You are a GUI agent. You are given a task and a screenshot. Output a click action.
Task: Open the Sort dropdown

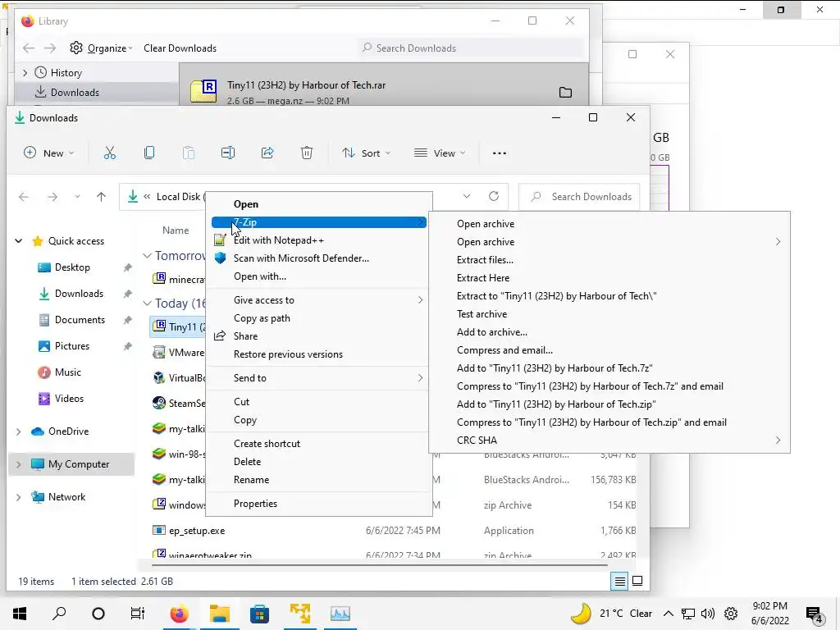click(367, 153)
